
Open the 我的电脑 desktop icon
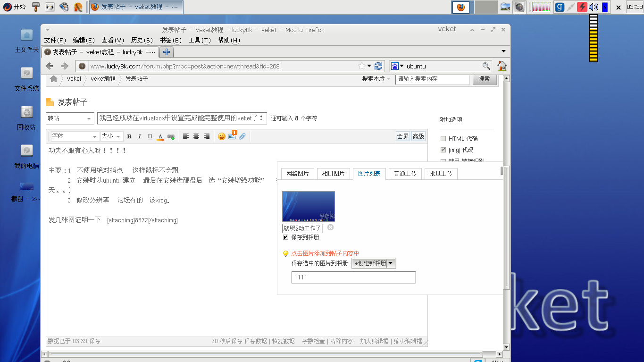[27, 157]
